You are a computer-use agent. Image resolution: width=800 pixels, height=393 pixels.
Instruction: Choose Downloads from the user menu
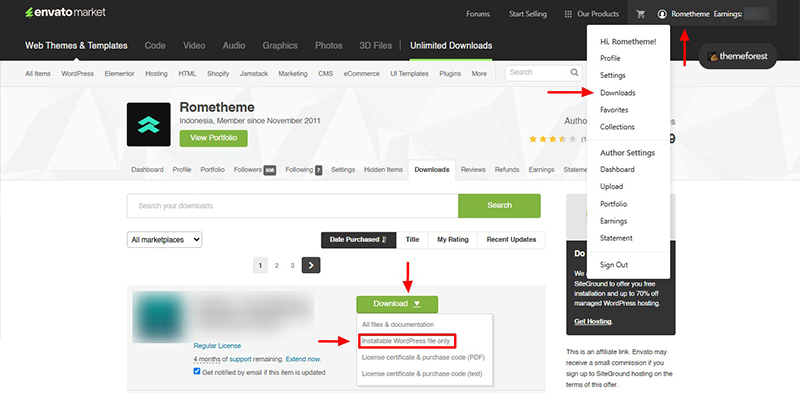tap(617, 93)
